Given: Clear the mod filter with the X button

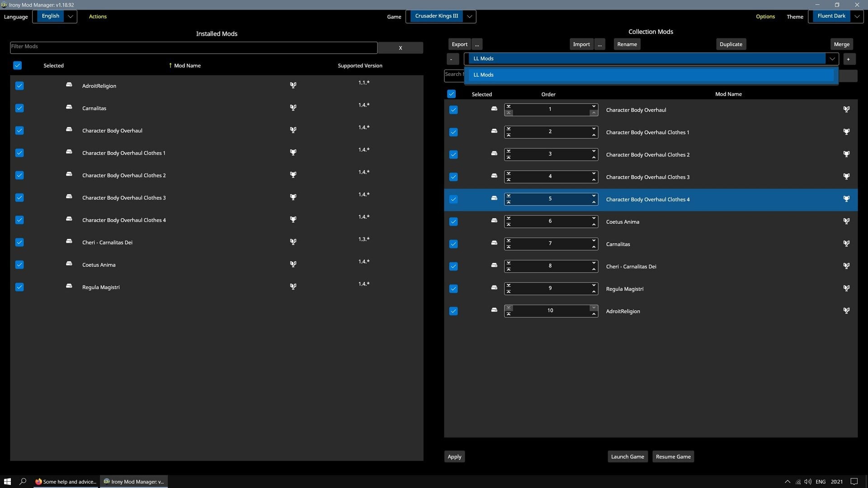Looking at the screenshot, I should click(400, 48).
